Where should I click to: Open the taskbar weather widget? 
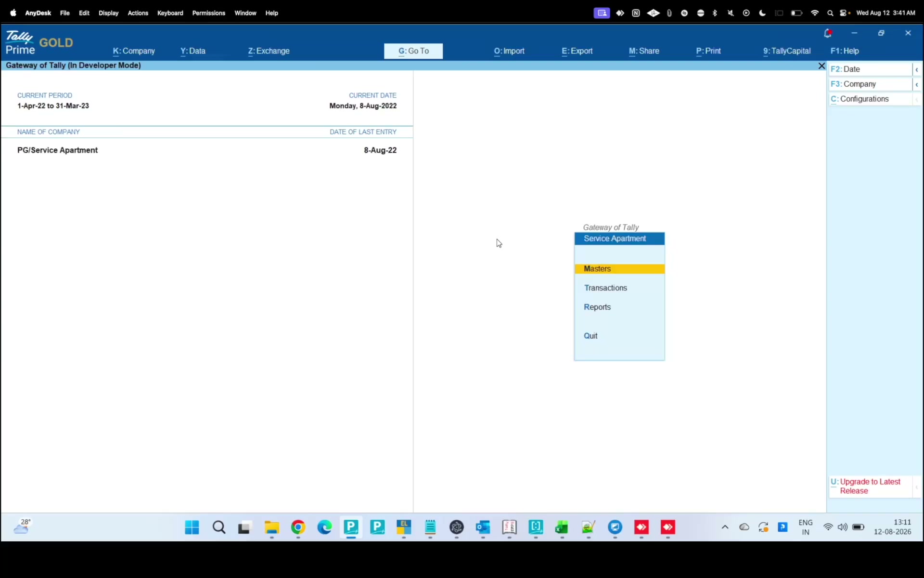pos(22,526)
